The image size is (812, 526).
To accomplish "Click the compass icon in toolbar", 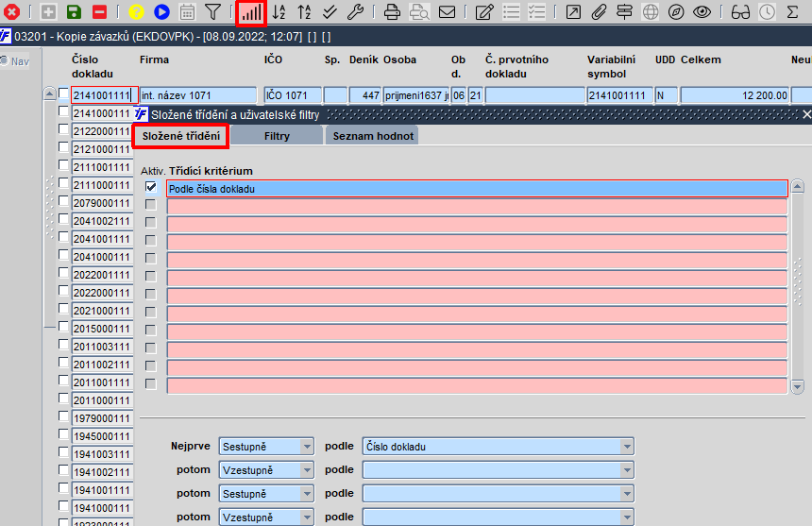I will [x=676, y=11].
